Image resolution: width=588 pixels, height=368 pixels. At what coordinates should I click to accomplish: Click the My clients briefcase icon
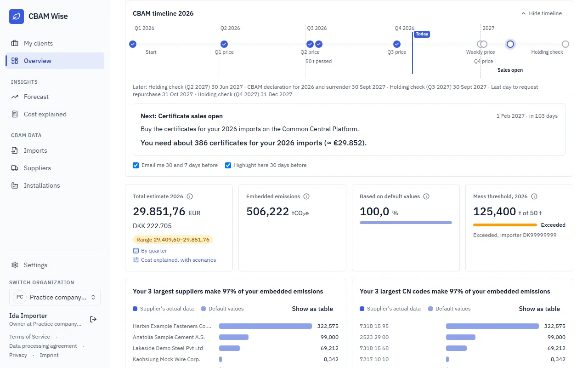click(15, 43)
